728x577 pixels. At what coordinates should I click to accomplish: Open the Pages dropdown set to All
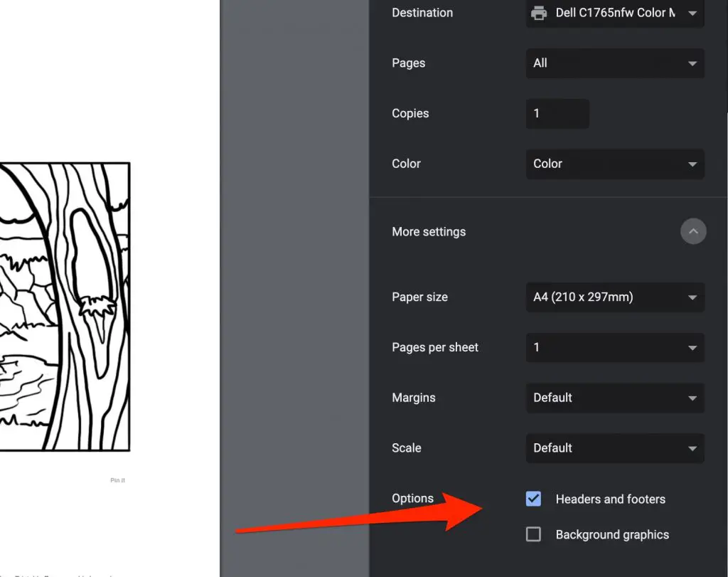coord(615,63)
